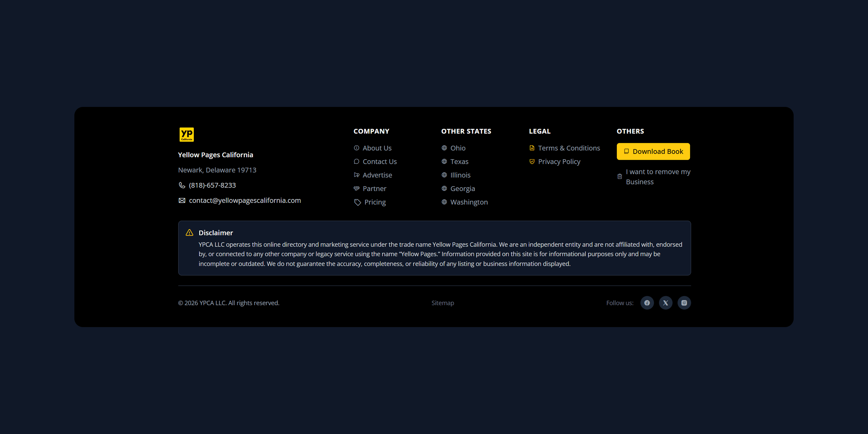Click the globe icon beside Washington
The height and width of the screenshot is (434, 868).
(444, 202)
